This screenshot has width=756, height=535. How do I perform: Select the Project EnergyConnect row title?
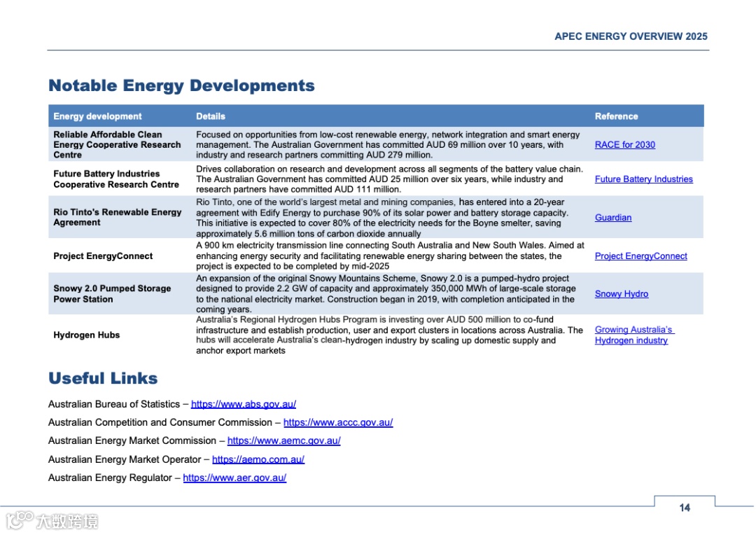103,256
